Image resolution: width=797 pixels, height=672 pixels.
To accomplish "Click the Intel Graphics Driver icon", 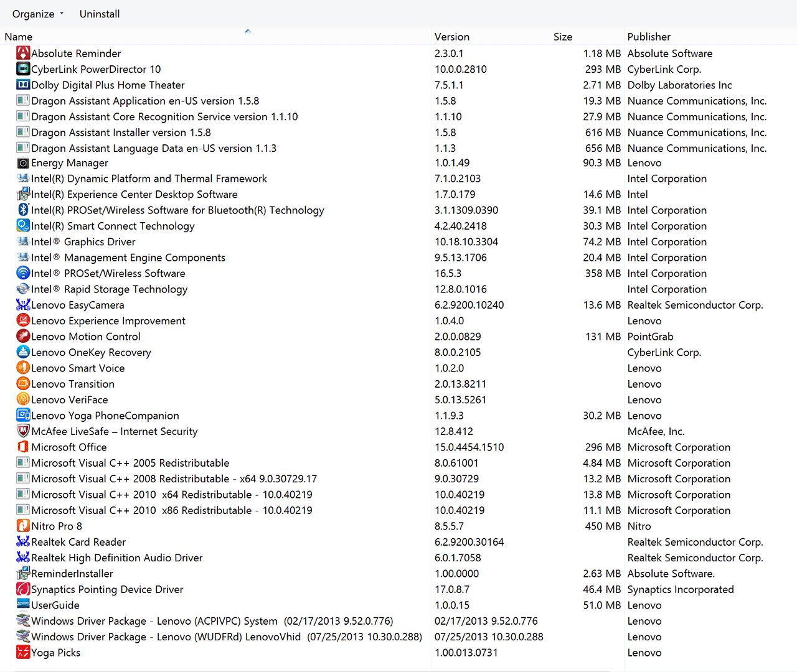I will tap(23, 241).
